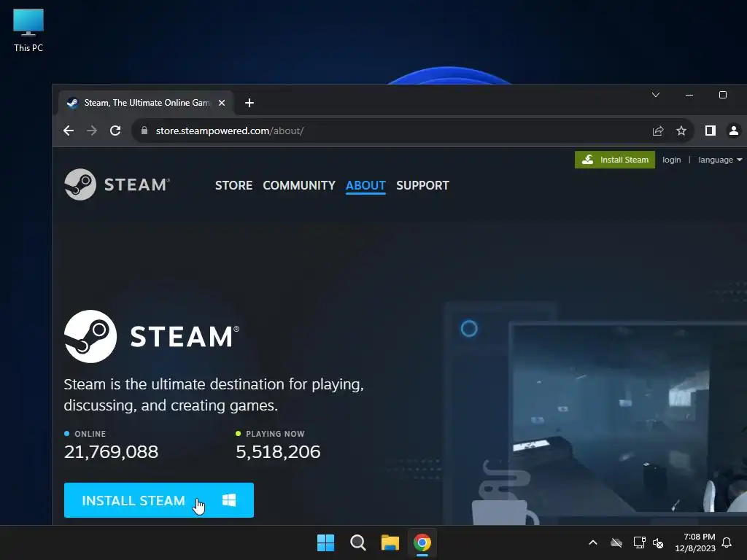The image size is (747, 560).
Task: Toggle the Chrome side panel icon
Action: pyautogui.click(x=711, y=131)
